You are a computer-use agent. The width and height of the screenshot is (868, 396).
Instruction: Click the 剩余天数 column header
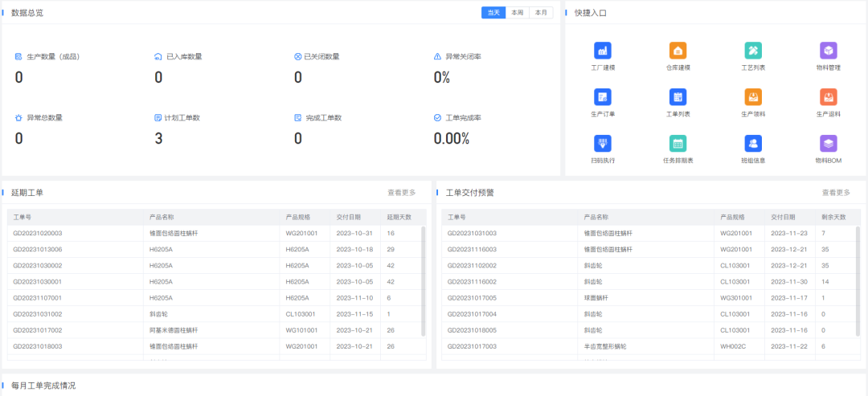click(x=833, y=218)
